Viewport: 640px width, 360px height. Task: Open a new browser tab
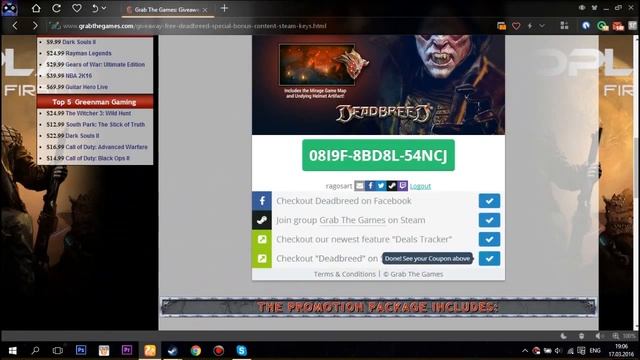224,8
